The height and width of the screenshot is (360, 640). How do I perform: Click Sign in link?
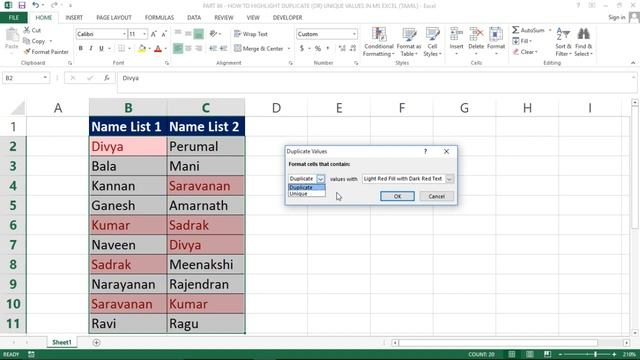(x=616, y=18)
